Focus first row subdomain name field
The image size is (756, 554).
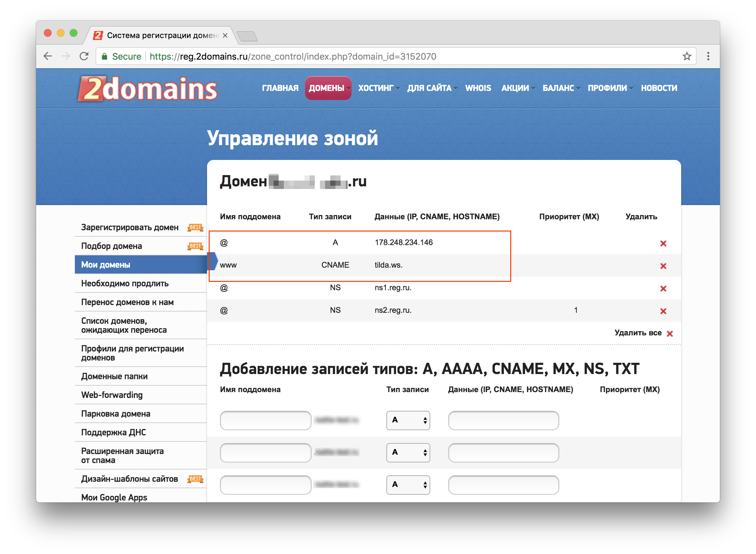tap(265, 420)
